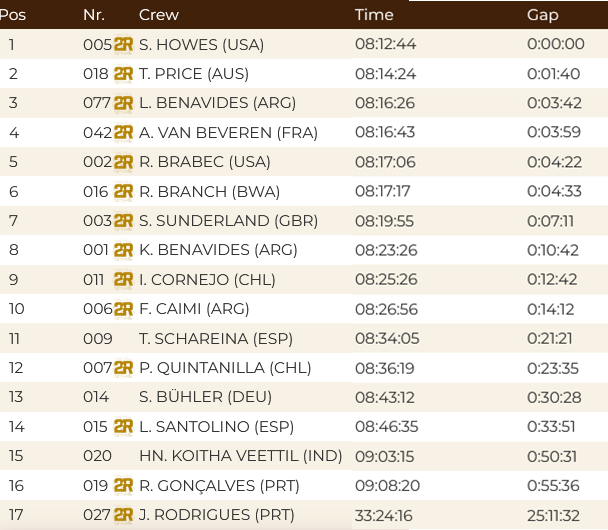Select the Gap column header

(542, 15)
